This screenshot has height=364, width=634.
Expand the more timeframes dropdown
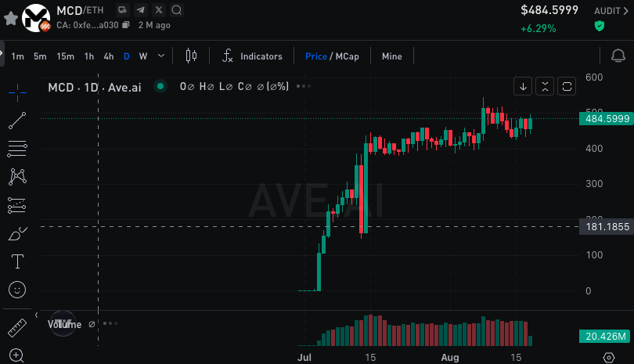point(161,56)
